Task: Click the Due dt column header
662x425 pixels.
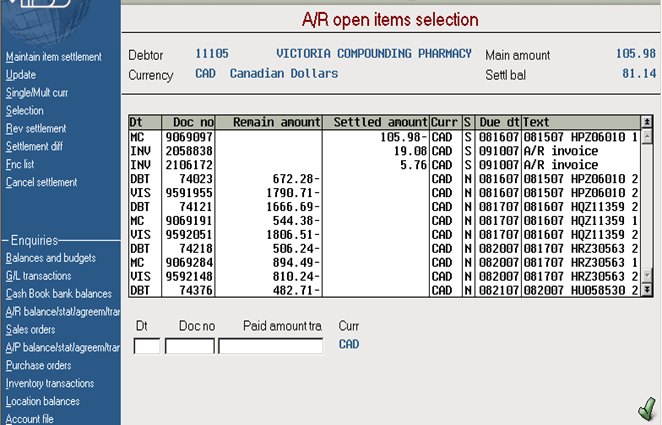Action: coord(498,122)
